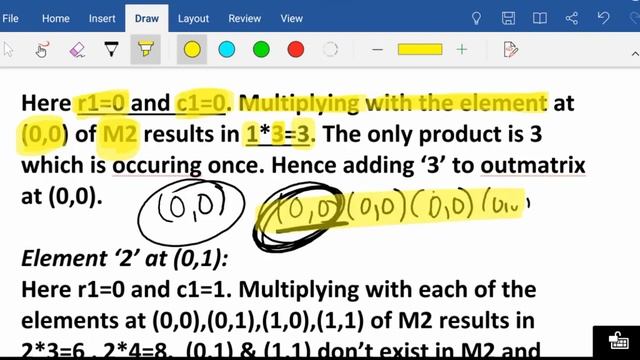Open the File menu
This screenshot has width=640, height=360.
(x=10, y=18)
